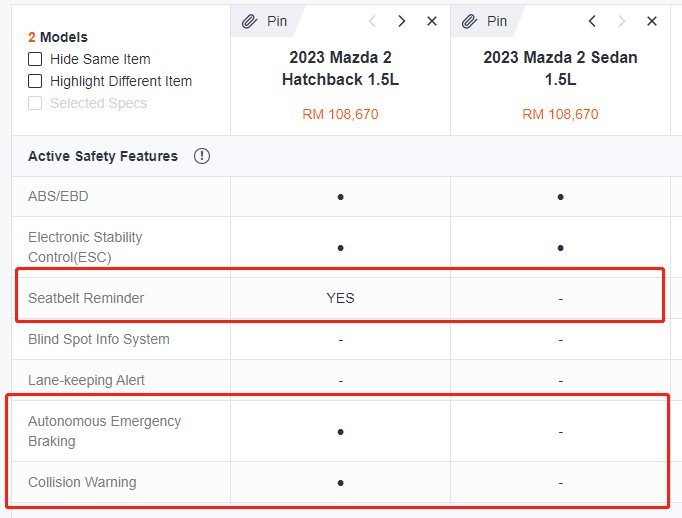The image size is (682, 518).
Task: Select Lane-keeping Alert row label
Action: pos(86,380)
